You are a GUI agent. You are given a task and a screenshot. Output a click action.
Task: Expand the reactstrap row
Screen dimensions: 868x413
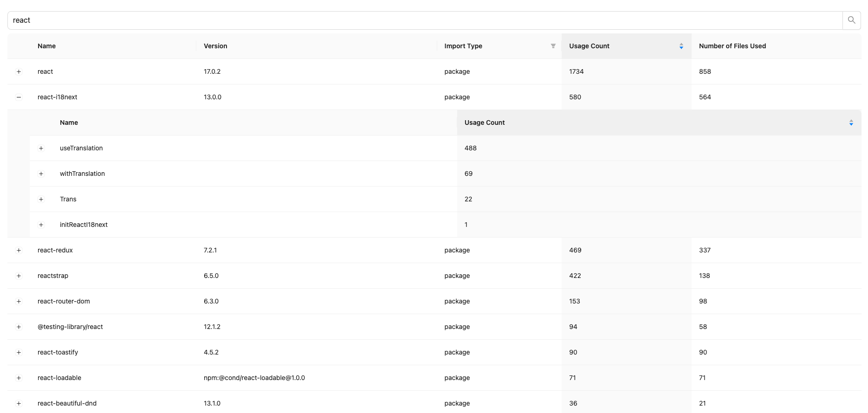[x=19, y=276]
